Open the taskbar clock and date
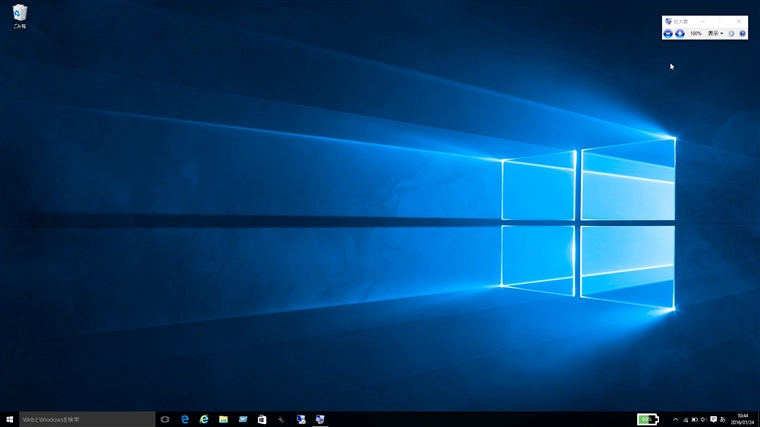This screenshot has width=760, height=427. coord(743,419)
